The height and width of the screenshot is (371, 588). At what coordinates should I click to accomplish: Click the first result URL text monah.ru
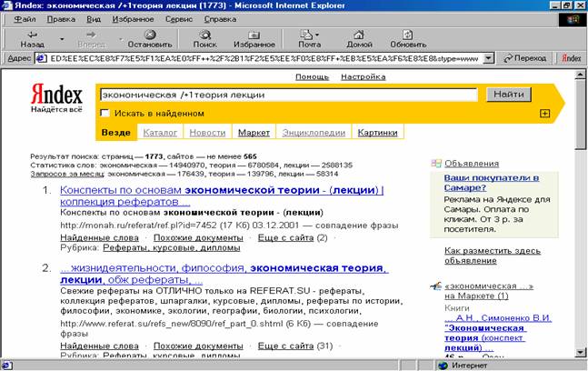click(138, 226)
